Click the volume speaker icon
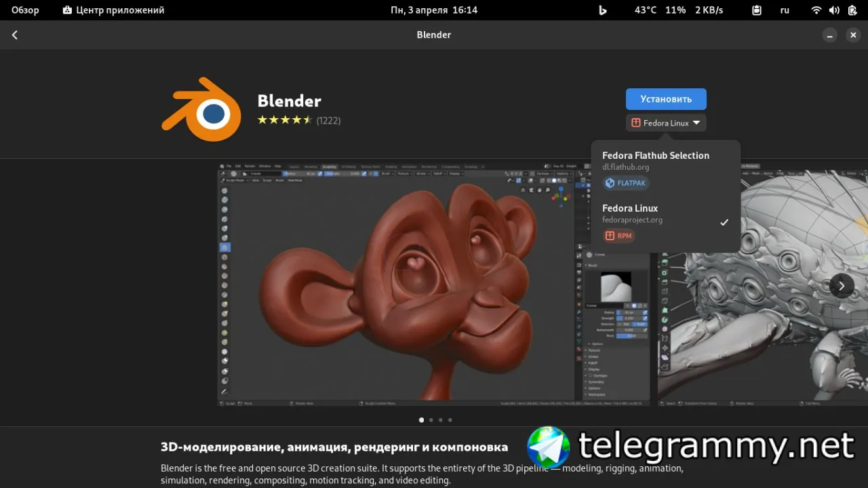 834,10
